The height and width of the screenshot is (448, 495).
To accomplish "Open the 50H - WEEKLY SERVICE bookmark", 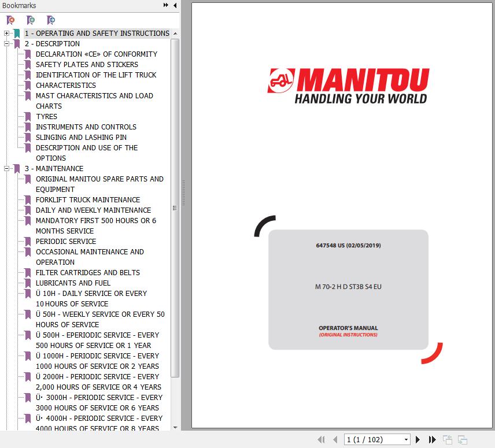I will (100, 319).
